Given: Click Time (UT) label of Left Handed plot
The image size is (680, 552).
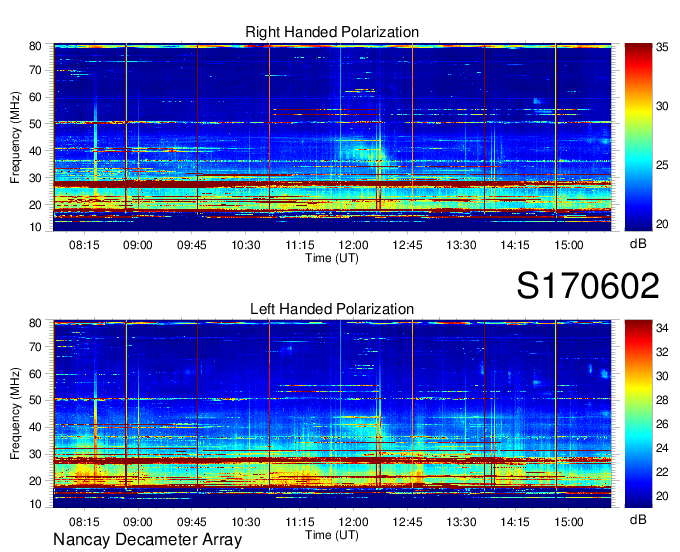Looking at the screenshot, I should tap(332, 535).
